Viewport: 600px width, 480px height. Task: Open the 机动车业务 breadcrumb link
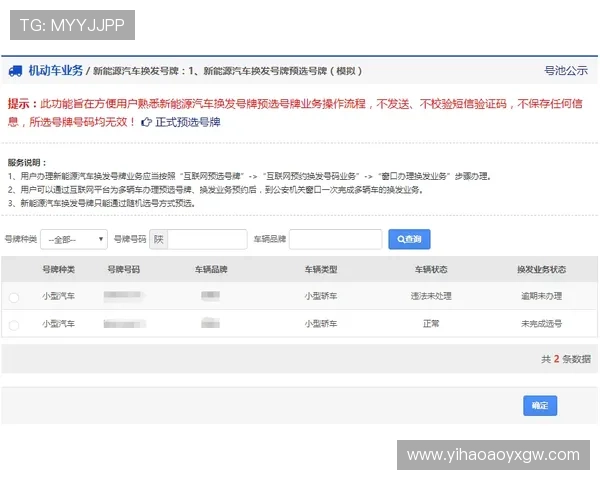(55, 70)
